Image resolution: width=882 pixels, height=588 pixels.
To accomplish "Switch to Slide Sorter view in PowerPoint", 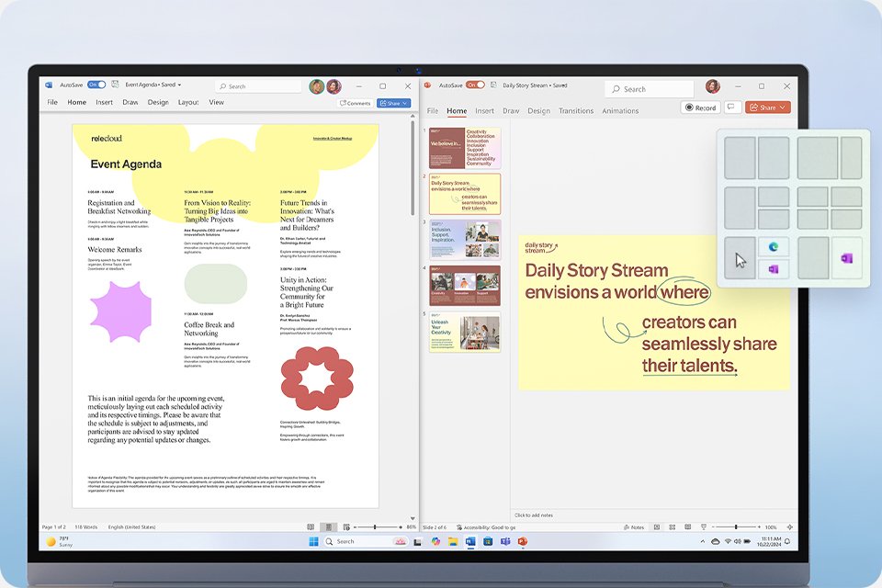I will coord(673,526).
